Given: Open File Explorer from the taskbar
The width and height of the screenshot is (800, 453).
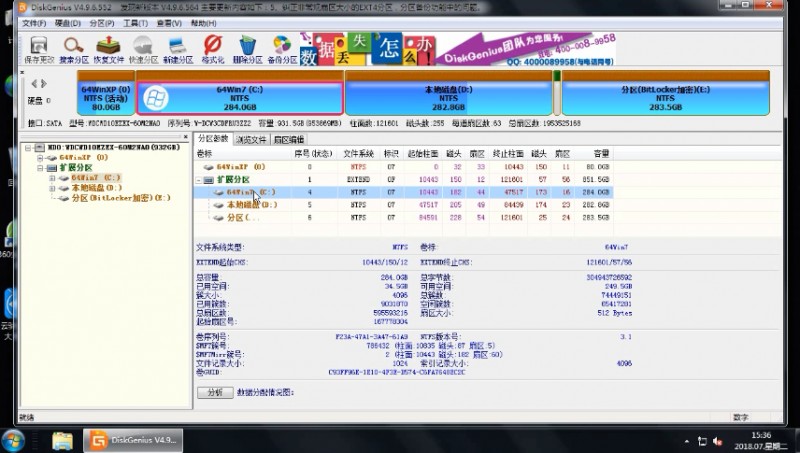Looking at the screenshot, I should pos(62,440).
